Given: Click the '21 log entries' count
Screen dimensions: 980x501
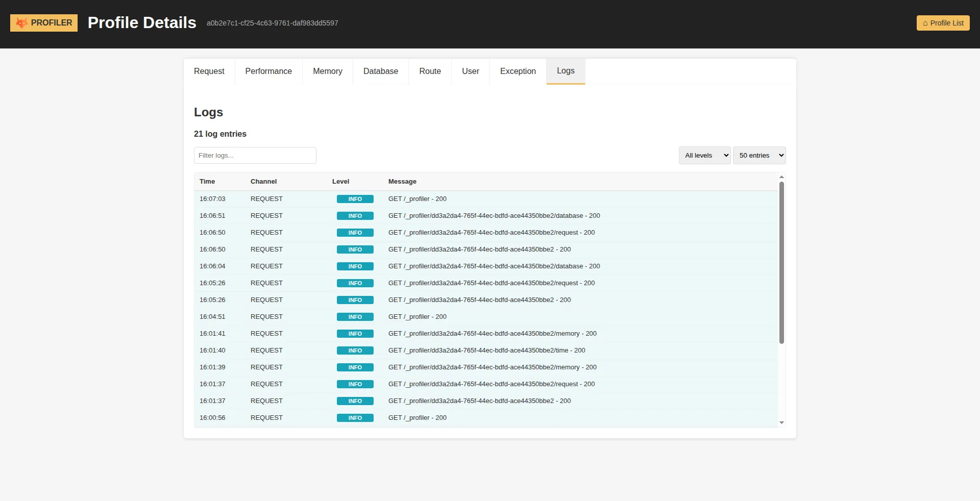Looking at the screenshot, I should [220, 134].
